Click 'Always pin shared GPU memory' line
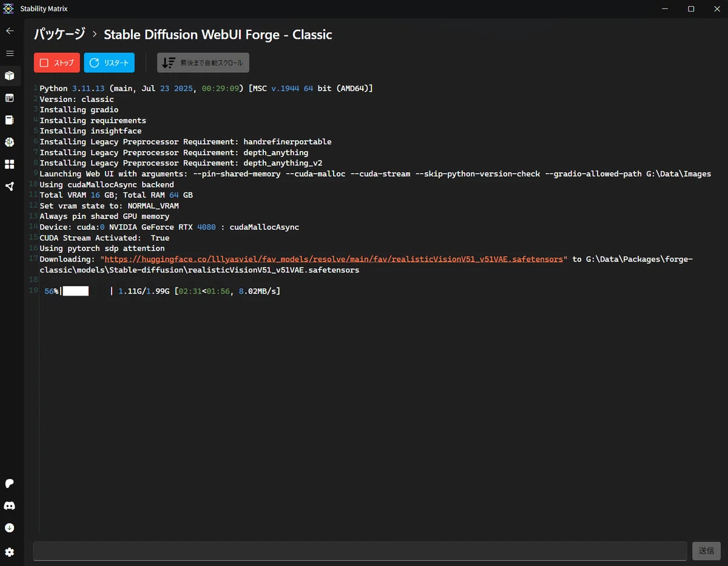728x566 pixels. click(104, 217)
